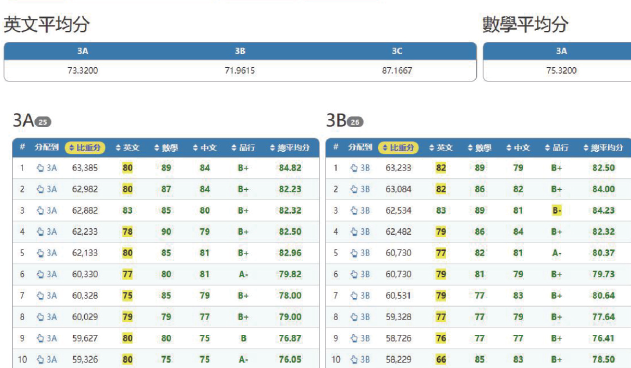Click 數學 score 90 in 3A table
Image resolution: width=631 pixels, height=368 pixels.
[x=166, y=232]
